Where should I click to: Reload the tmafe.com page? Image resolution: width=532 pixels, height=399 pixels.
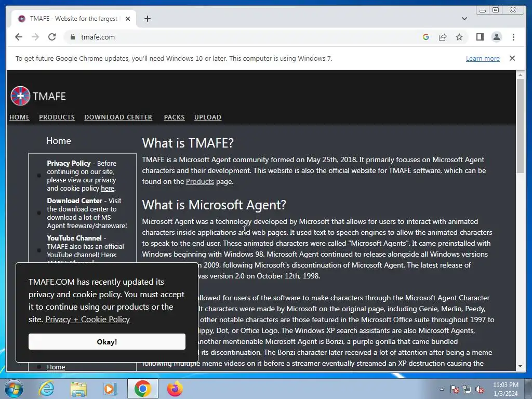click(x=52, y=37)
